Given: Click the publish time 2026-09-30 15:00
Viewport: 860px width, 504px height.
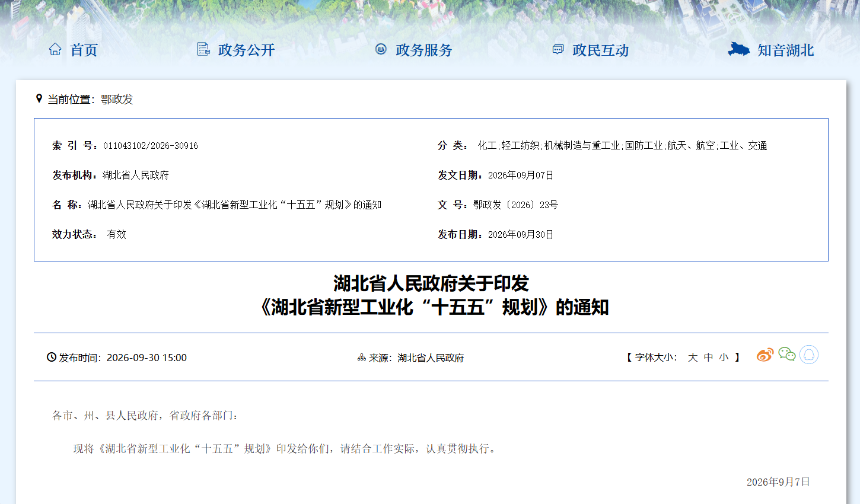Looking at the screenshot, I should pos(146,358).
